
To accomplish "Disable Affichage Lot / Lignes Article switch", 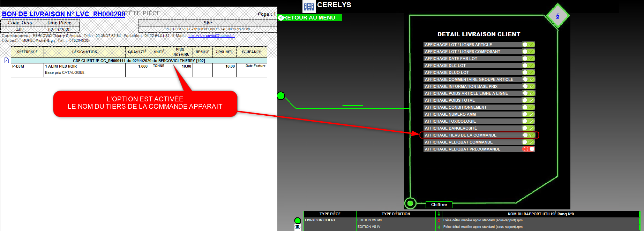I will pos(528,45).
